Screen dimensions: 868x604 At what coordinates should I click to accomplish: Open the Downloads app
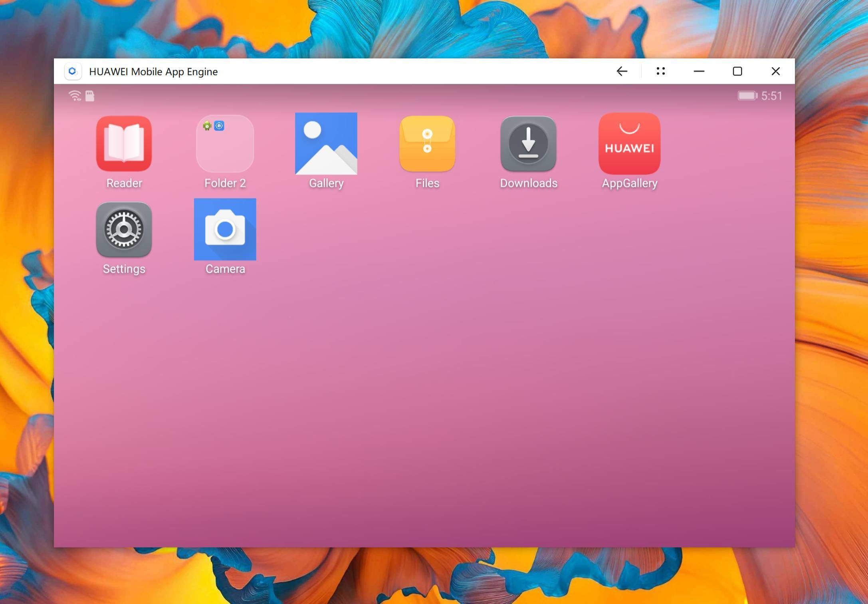pyautogui.click(x=528, y=143)
